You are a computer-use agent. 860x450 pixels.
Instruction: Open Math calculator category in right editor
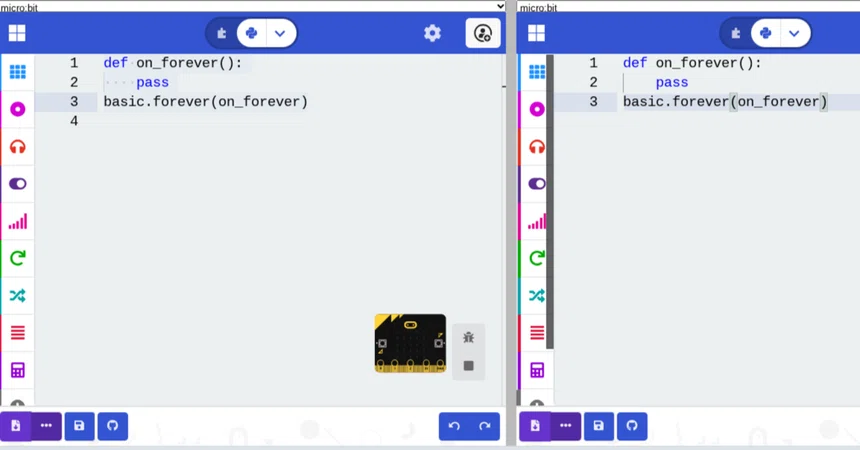click(536, 370)
